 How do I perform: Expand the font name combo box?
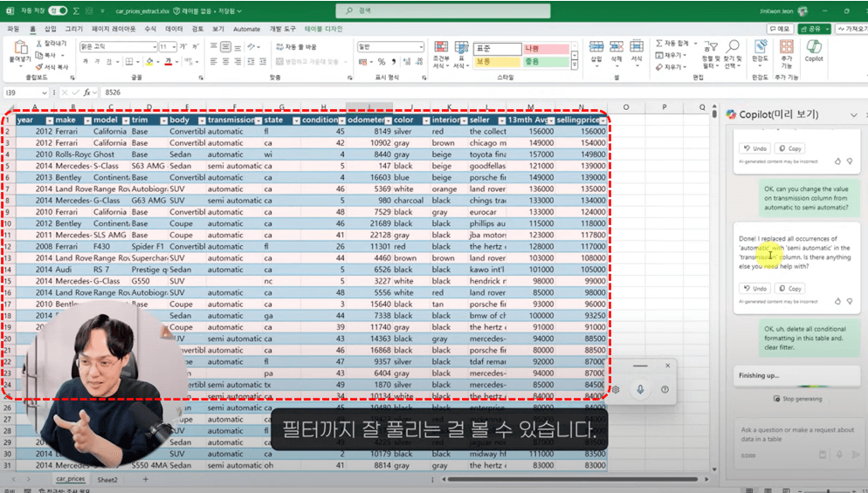click(154, 47)
